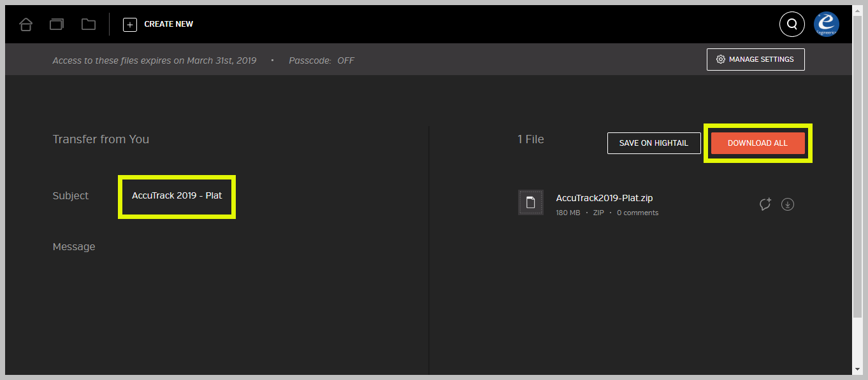This screenshot has height=380, width=868.
Task: Open the Engineering profile avatar
Action: click(827, 24)
